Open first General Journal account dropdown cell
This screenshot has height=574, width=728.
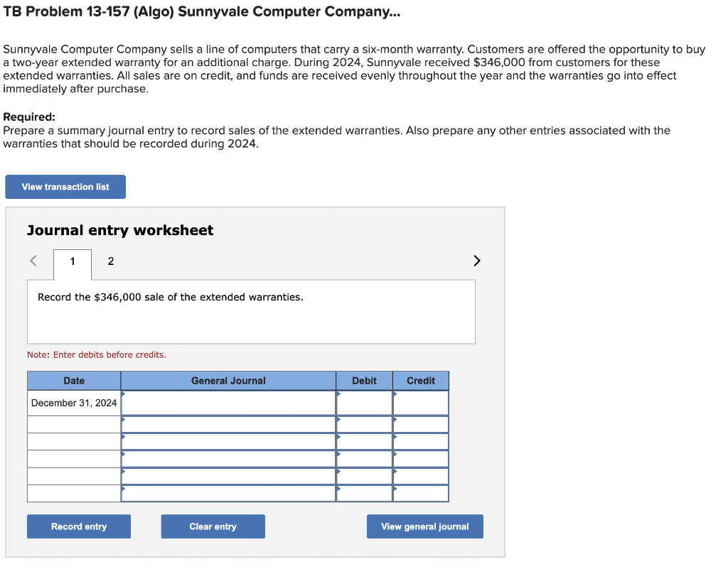pyautogui.click(x=228, y=403)
